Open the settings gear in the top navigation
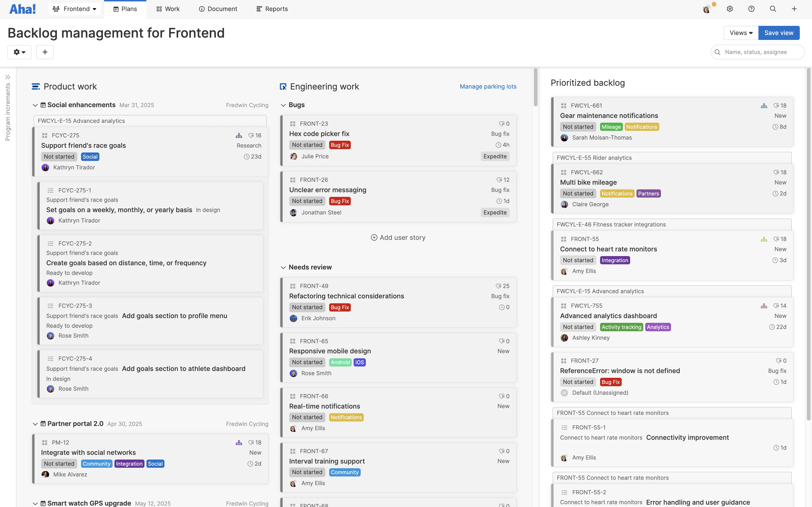This screenshot has width=812, height=507. pos(730,9)
